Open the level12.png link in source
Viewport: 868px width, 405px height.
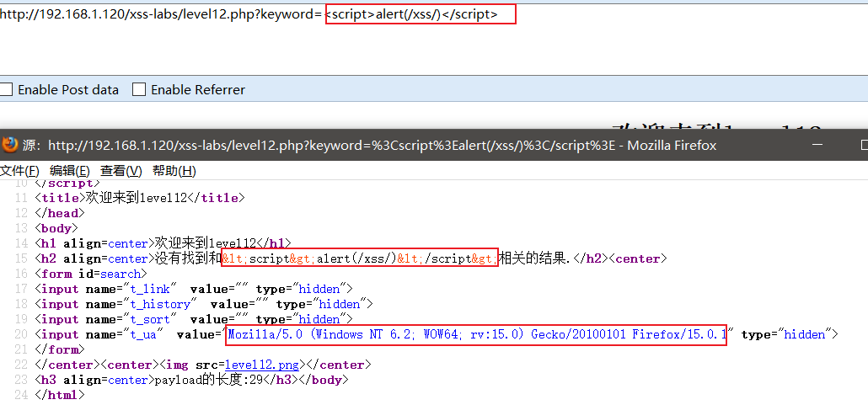262,365
